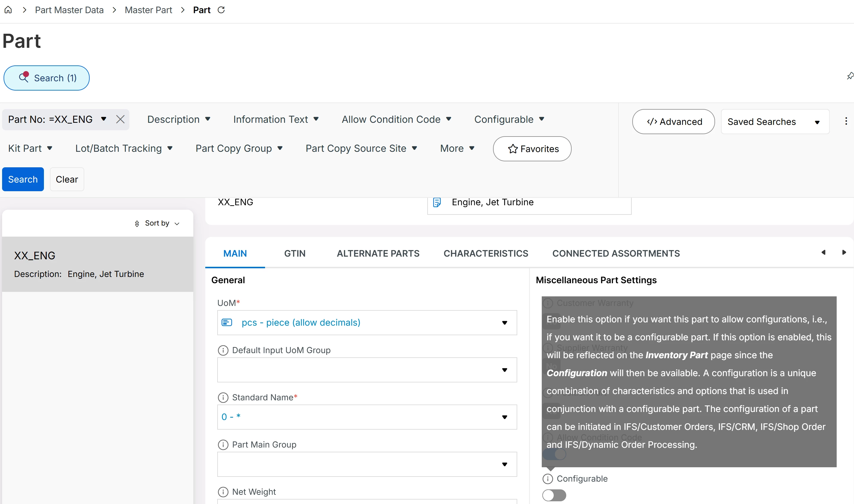
Task: Open the three-dot options menu
Action: coord(846,121)
